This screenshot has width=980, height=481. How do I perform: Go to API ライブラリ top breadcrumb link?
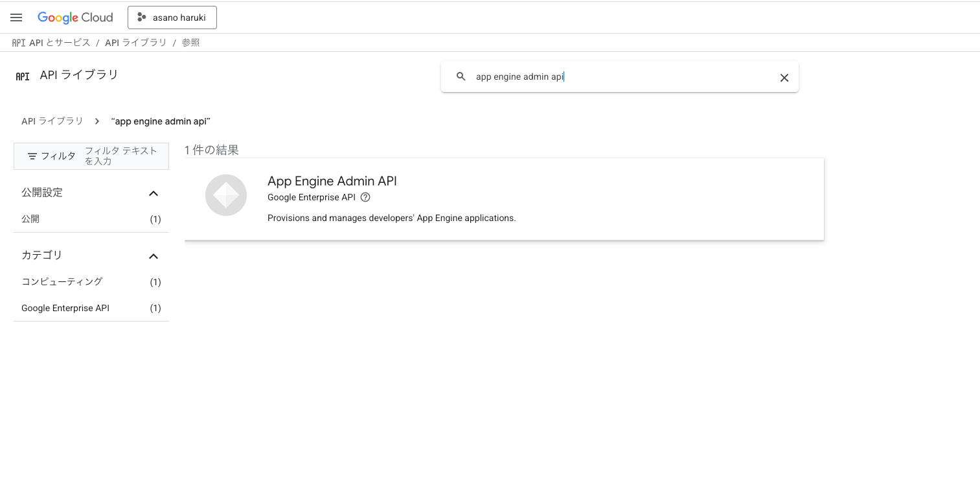point(136,43)
